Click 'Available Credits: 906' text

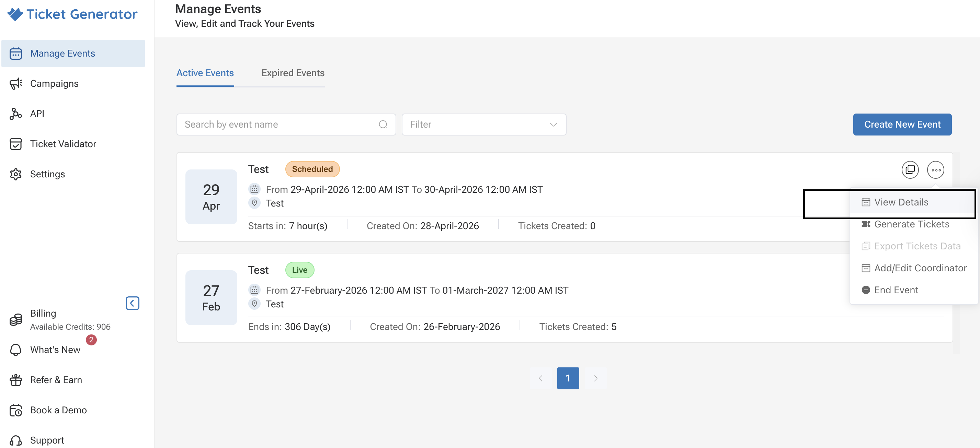70,327
